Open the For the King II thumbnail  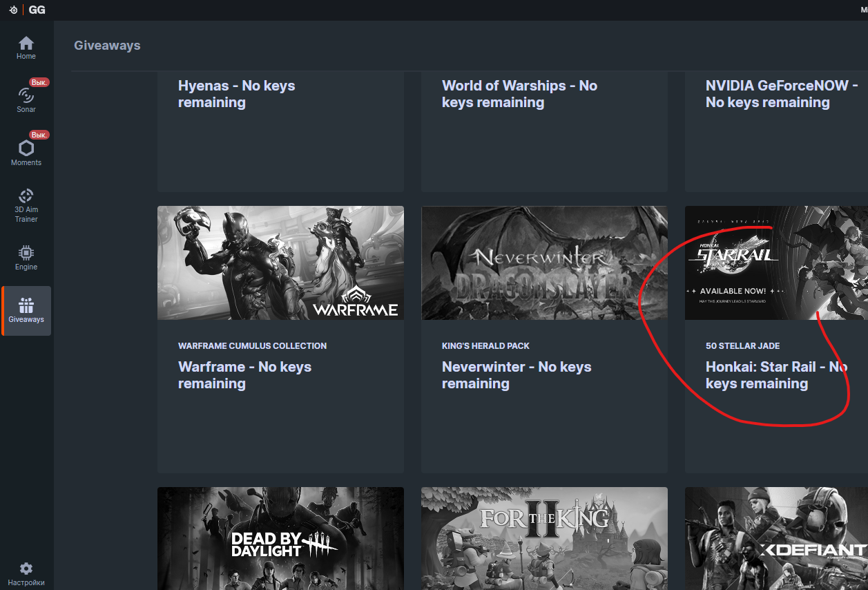pos(544,538)
